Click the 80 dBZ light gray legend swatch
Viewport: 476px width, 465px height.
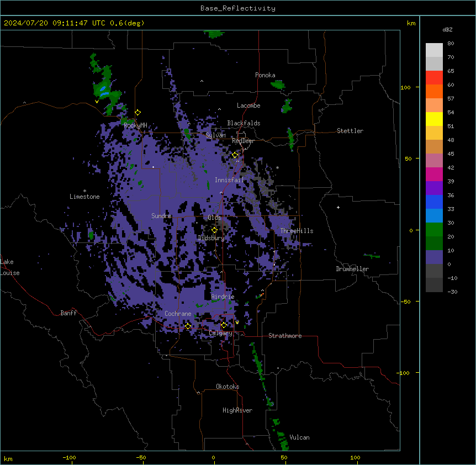(x=434, y=50)
